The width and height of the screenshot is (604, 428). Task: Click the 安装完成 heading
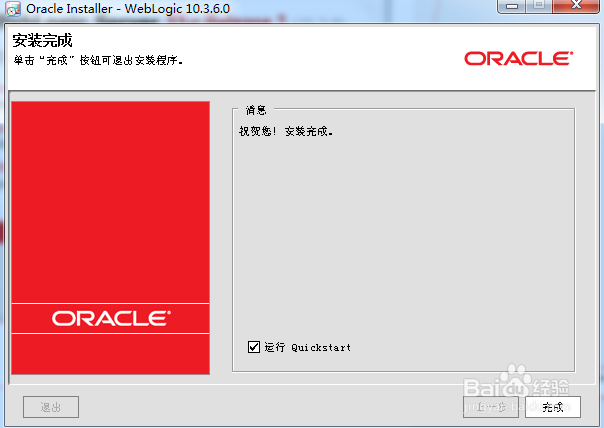pos(42,40)
